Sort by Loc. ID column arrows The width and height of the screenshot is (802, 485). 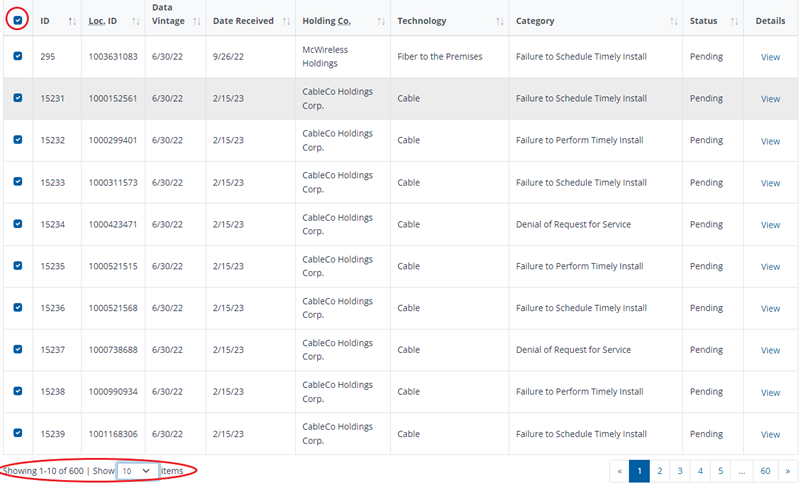coord(136,21)
